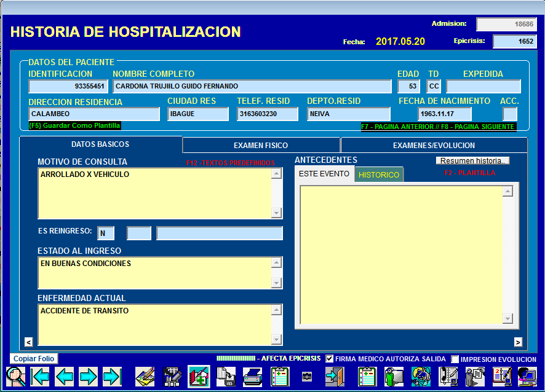545x392 pixels.
Task: Click the empty ACC. field
Action: [x=510, y=114]
